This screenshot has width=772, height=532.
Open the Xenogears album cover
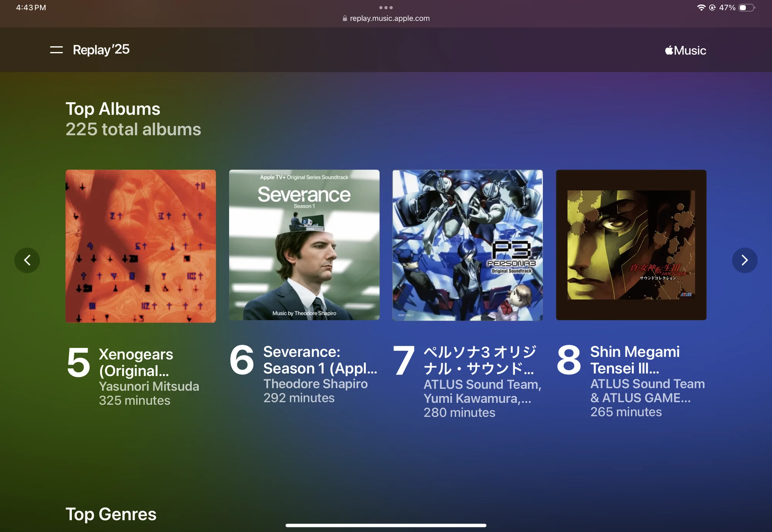(x=141, y=246)
